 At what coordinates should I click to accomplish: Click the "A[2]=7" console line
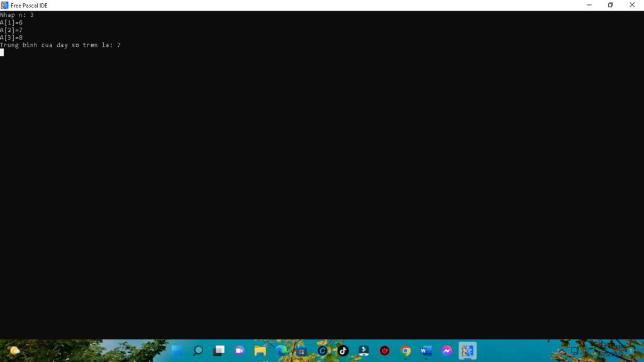pos(11,30)
